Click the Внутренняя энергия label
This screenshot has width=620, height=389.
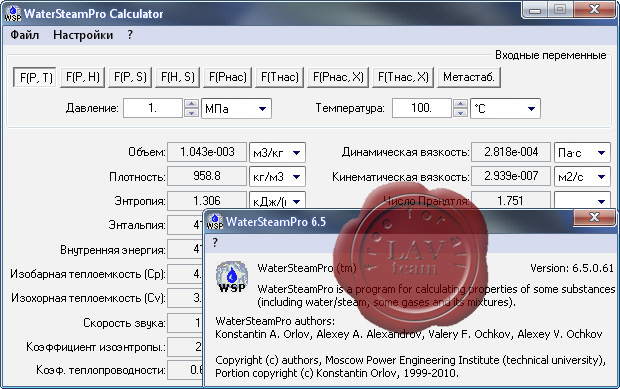coord(113,250)
